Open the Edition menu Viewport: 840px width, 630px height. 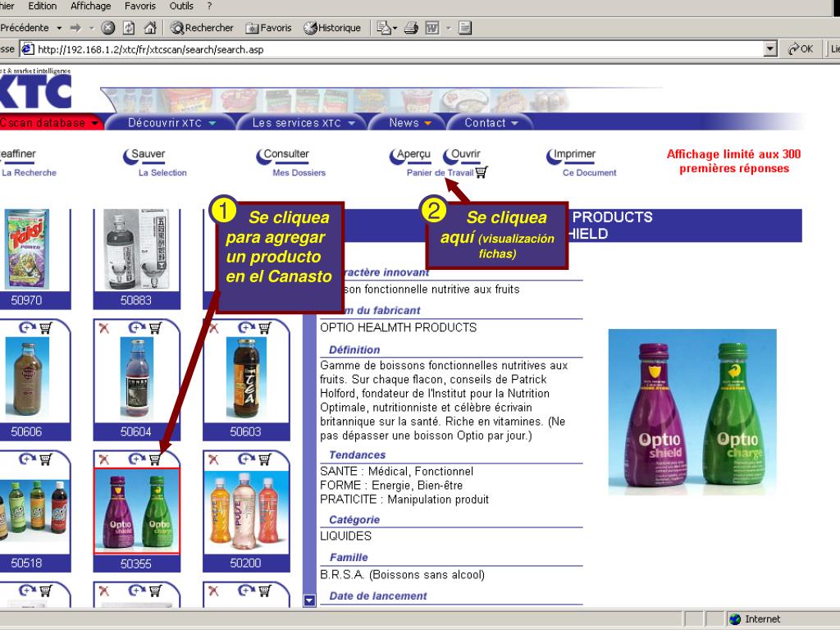pos(43,6)
